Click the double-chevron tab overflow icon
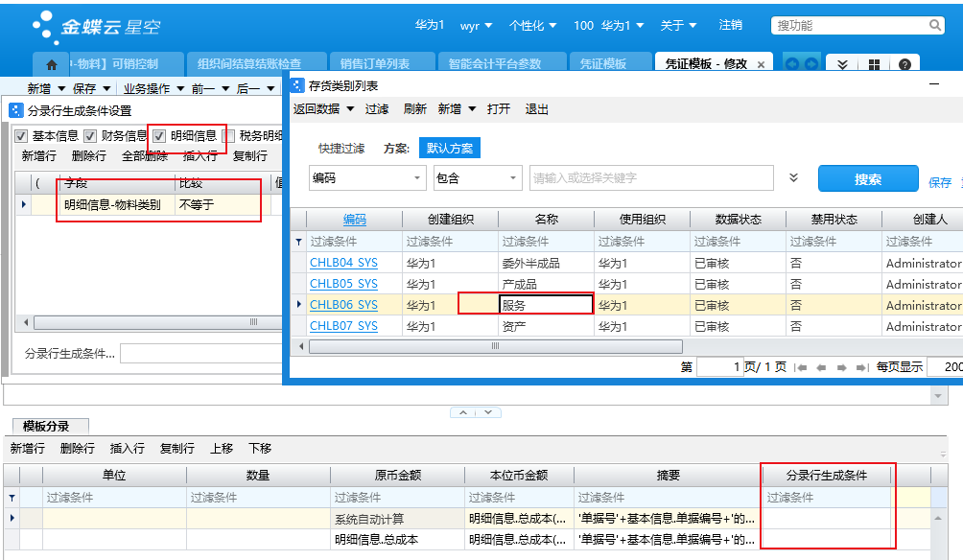963x560 pixels. pyautogui.click(x=842, y=64)
